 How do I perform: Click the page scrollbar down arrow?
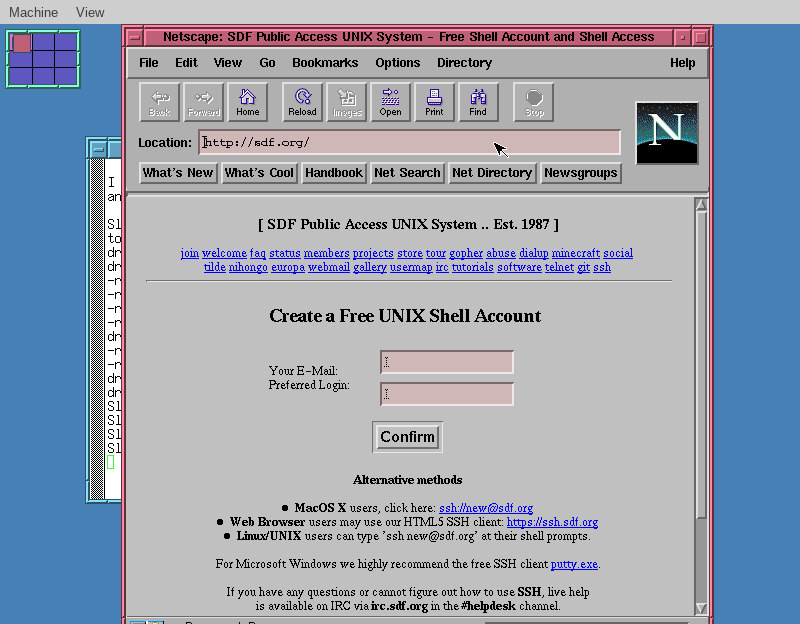701,608
